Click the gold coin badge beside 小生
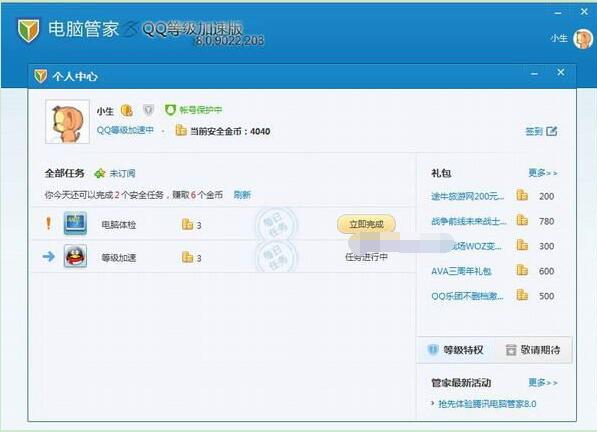This screenshot has width=597, height=432. pyautogui.click(x=126, y=111)
